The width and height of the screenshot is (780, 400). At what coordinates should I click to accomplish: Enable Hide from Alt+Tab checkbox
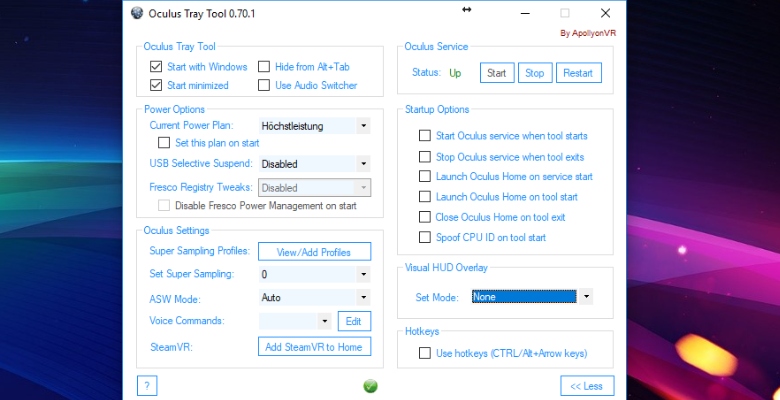click(264, 67)
